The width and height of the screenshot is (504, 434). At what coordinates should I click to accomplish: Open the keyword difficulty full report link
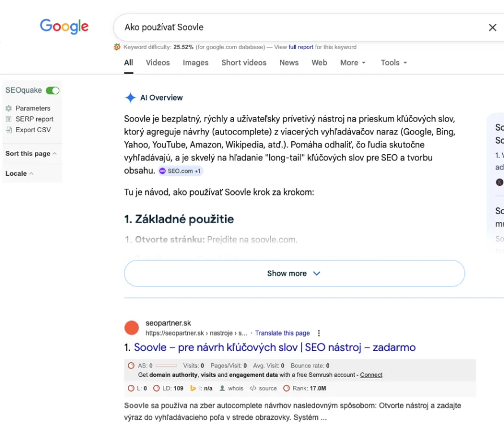coord(301,47)
